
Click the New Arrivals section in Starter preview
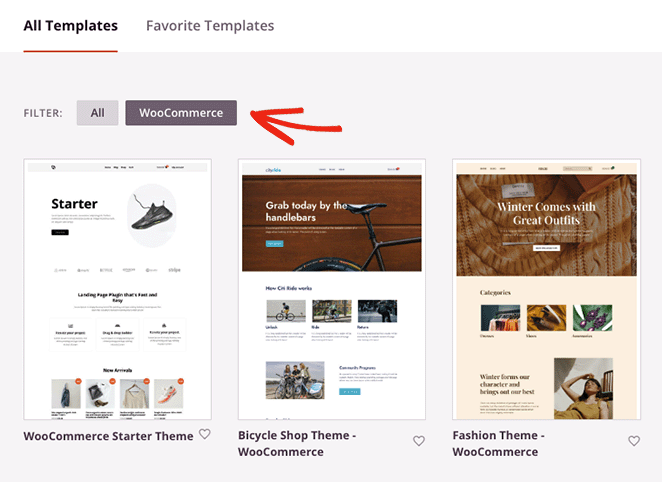click(x=117, y=371)
